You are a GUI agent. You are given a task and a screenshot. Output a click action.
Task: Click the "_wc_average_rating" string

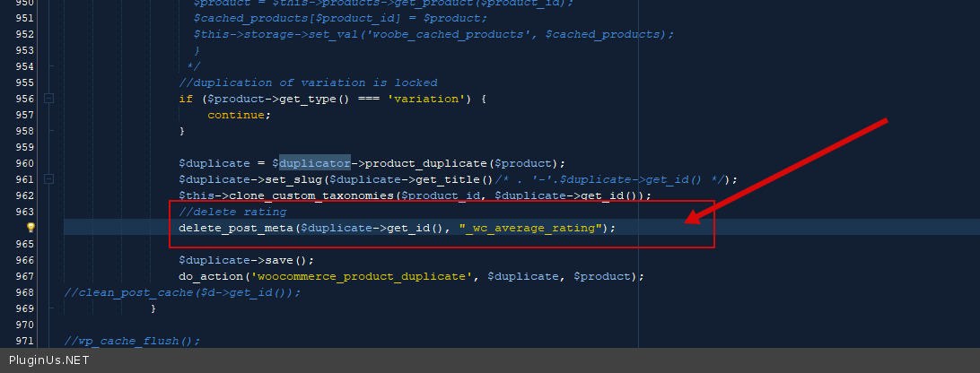(x=530, y=228)
